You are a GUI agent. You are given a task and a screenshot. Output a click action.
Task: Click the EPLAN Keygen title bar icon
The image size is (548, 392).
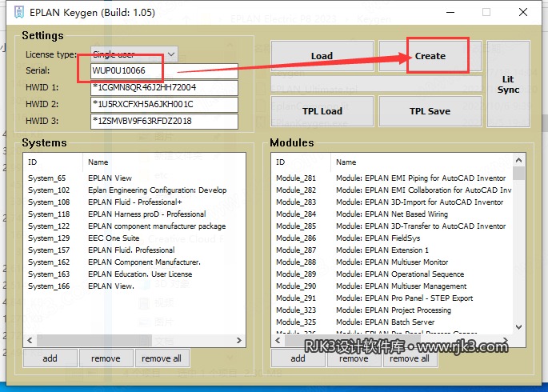19,12
